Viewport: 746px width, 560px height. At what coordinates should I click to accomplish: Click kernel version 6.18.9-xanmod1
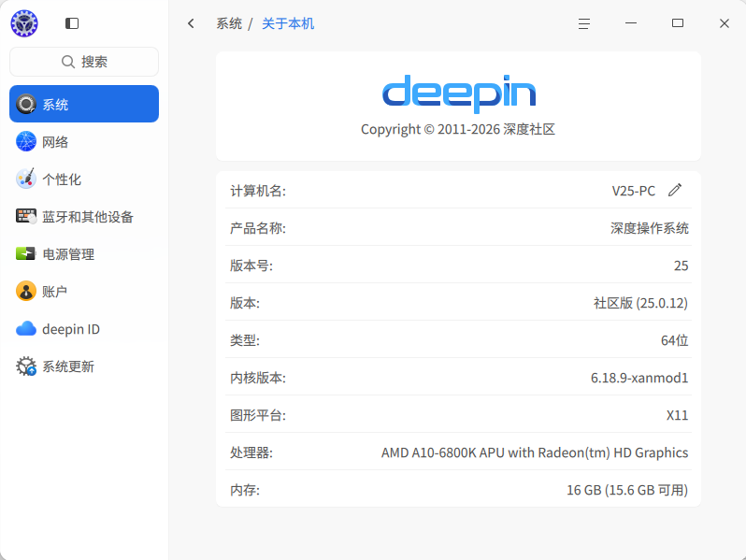pos(639,378)
